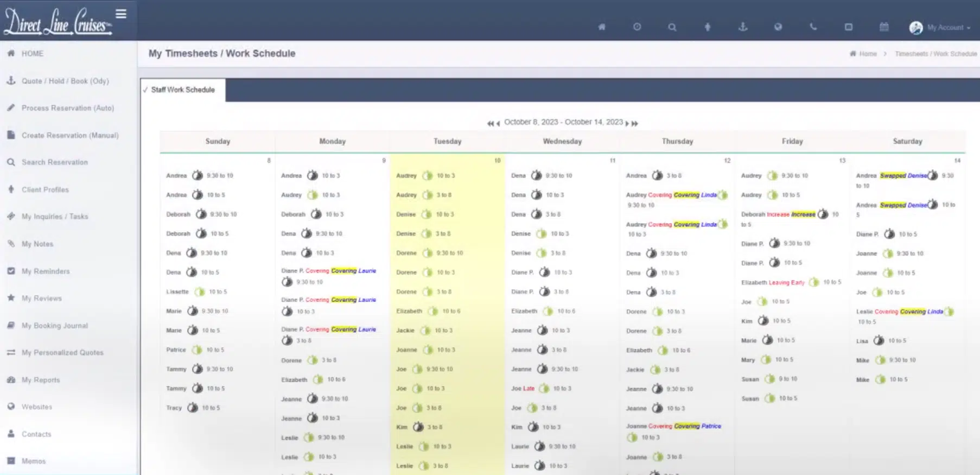The height and width of the screenshot is (475, 980).
Task: Click the Home breadcrumb link
Action: point(868,54)
